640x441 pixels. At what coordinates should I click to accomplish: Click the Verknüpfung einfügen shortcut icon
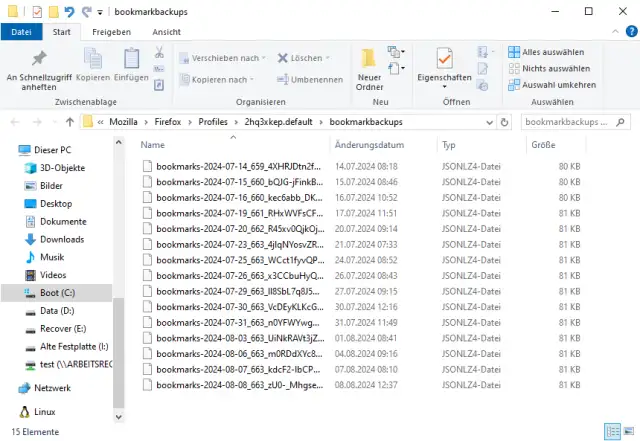[x=159, y=85]
